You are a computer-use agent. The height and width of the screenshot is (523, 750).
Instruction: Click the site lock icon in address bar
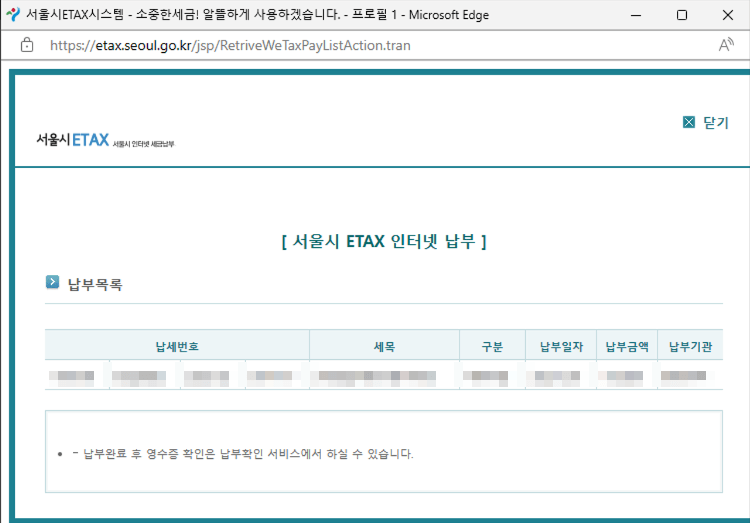[x=27, y=45]
